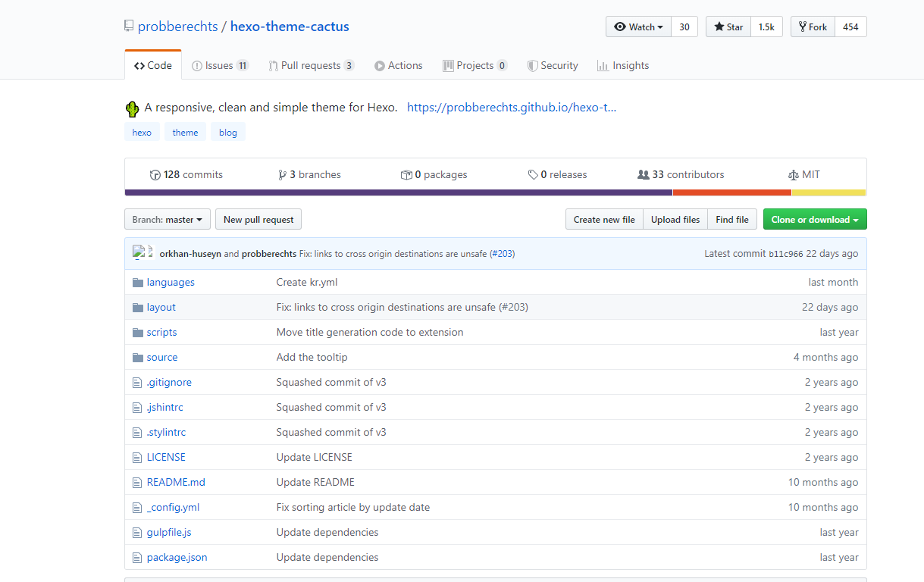This screenshot has width=924, height=582.
Task: Click the folder icon next to languages
Action: tap(137, 283)
